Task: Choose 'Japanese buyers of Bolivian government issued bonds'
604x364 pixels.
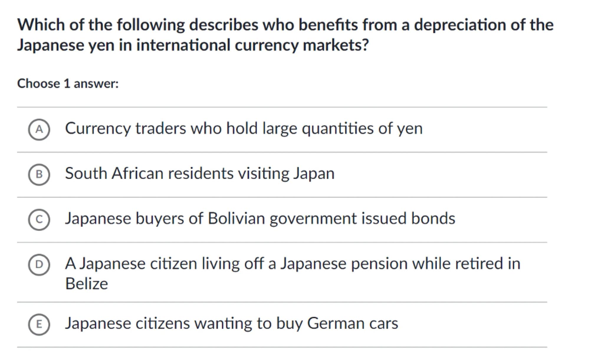Action: pyautogui.click(x=260, y=219)
